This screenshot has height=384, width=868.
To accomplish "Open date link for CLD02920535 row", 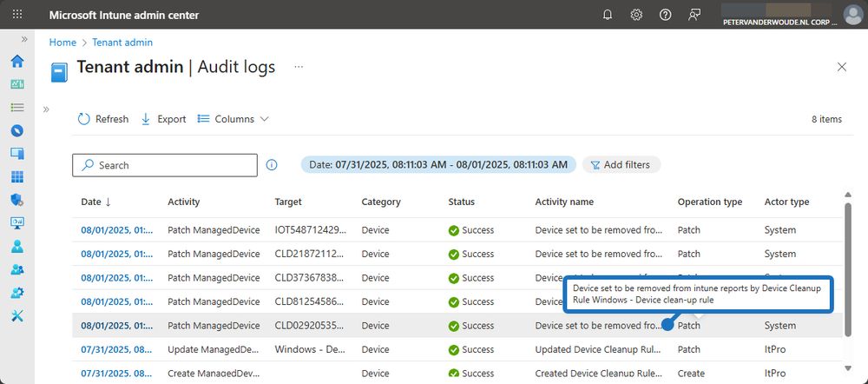I will (x=117, y=325).
